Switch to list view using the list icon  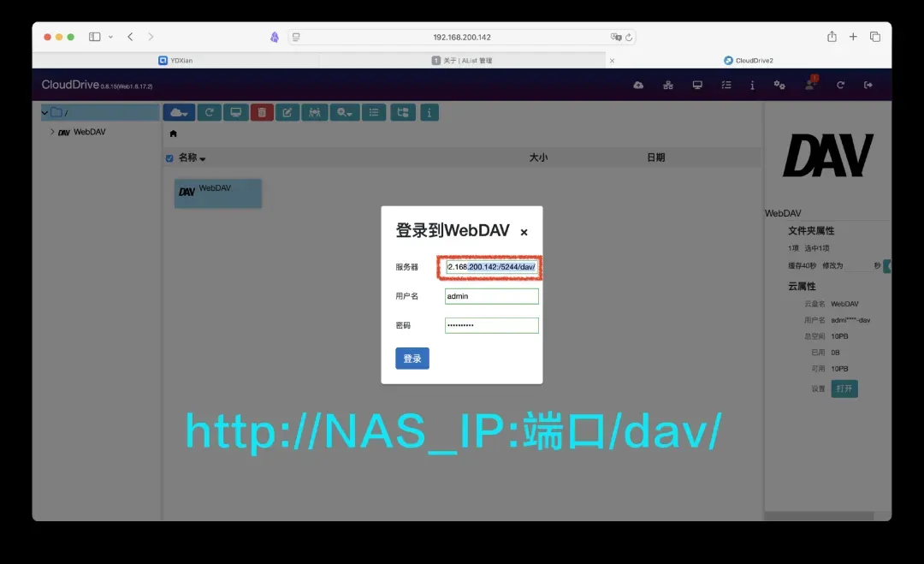(x=374, y=113)
